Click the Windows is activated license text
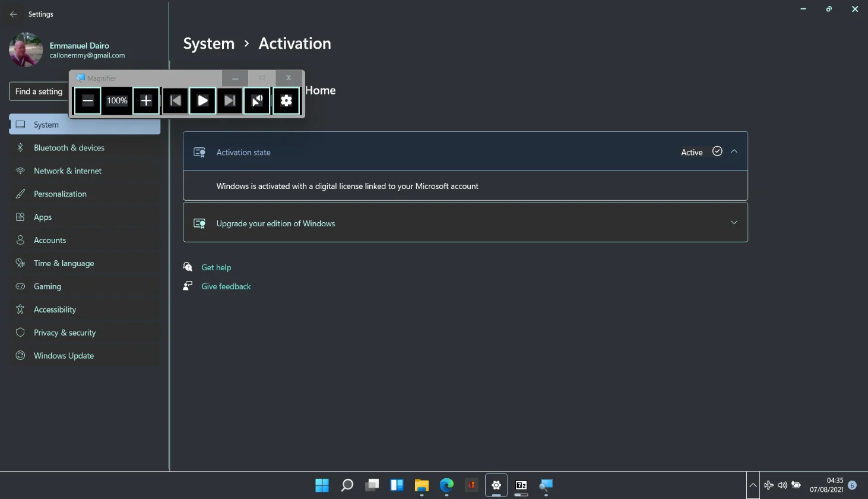Screen dimensions: 868x499 coord(347,186)
